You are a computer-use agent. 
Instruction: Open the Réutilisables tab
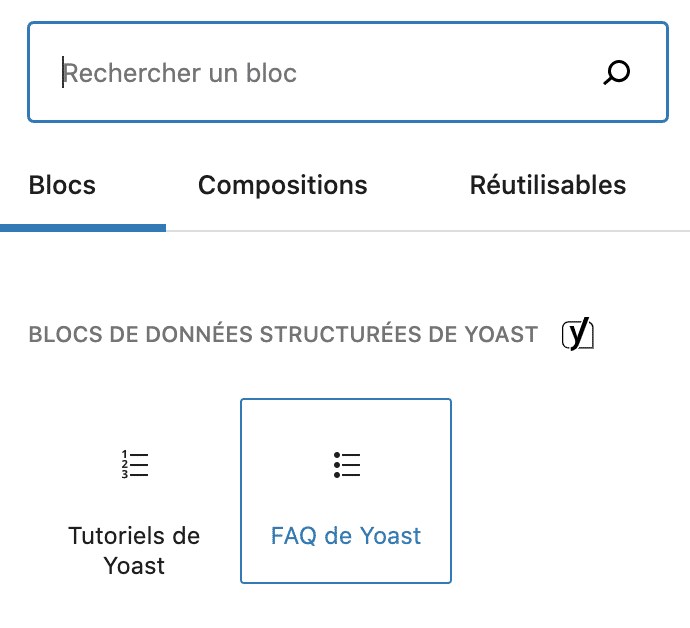(548, 185)
